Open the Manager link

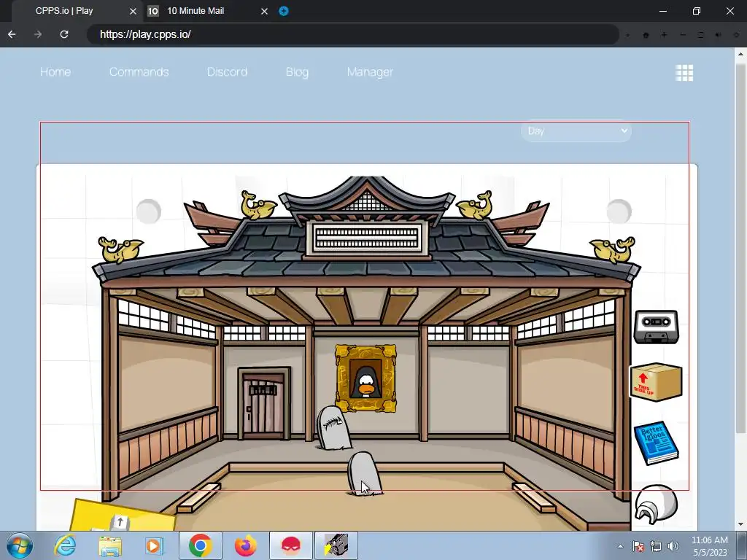(x=370, y=72)
